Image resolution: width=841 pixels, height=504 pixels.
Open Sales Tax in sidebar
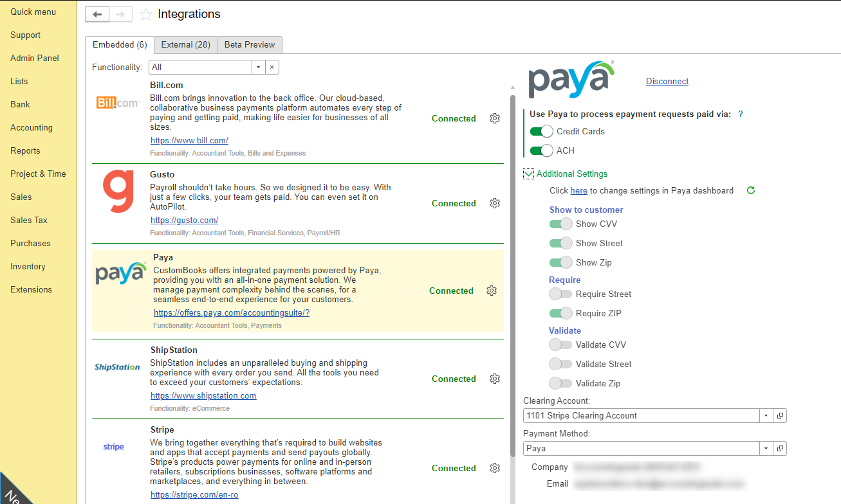click(x=29, y=220)
